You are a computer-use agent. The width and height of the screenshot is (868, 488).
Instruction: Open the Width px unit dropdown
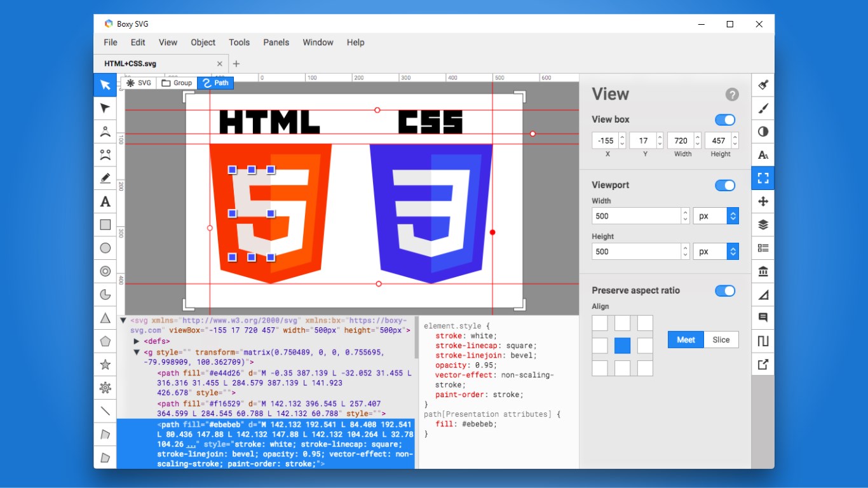coord(733,215)
